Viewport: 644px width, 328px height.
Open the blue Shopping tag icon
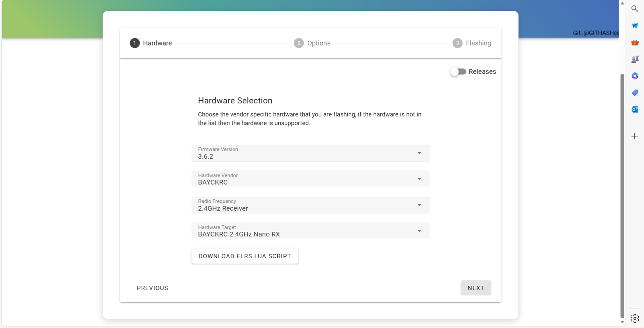click(x=634, y=93)
